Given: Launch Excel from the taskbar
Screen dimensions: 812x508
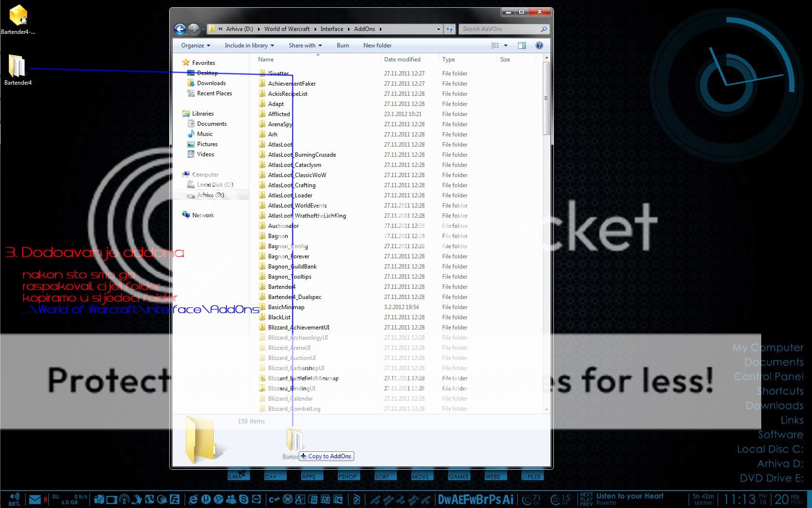Looking at the screenshot, I should [326, 500].
